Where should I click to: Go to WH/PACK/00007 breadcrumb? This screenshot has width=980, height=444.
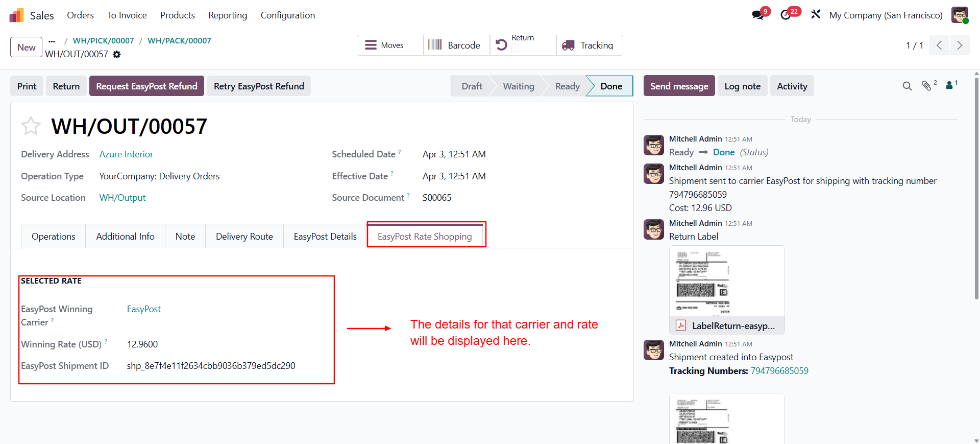[x=179, y=41]
